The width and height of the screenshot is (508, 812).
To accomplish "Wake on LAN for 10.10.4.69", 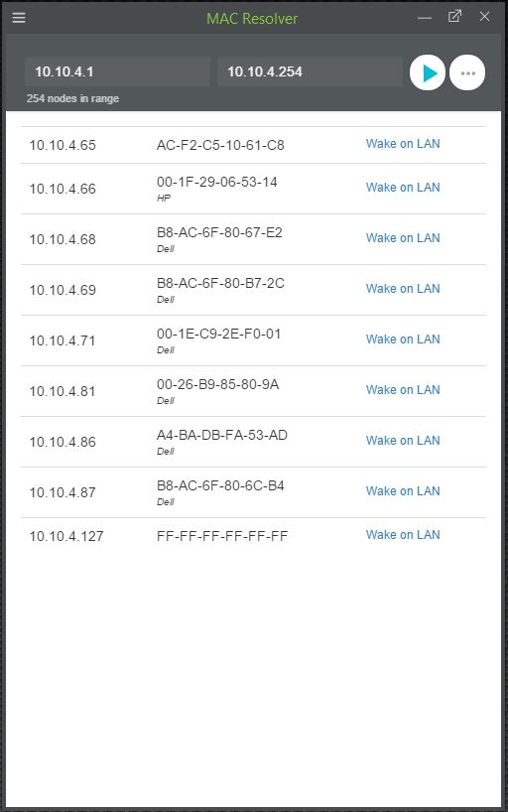I will coord(403,289).
